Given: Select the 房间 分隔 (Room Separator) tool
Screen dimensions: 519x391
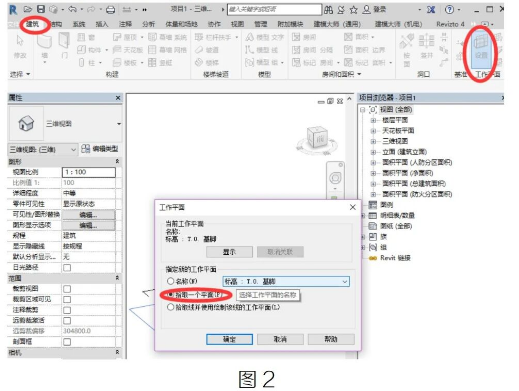Looking at the screenshot, I should pos(312,50).
